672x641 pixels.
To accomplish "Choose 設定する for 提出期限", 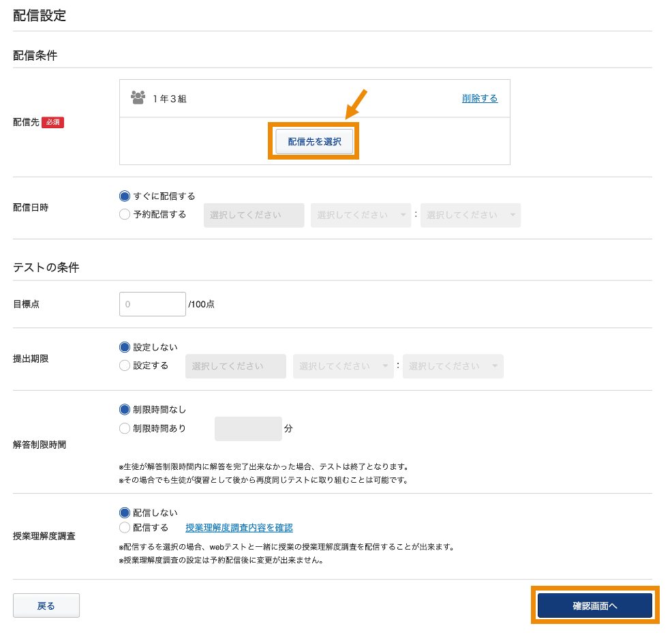I will pos(124,366).
